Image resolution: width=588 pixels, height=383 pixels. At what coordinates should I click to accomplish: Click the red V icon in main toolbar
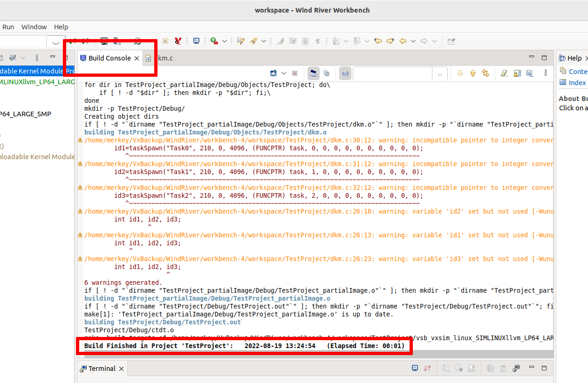[178, 41]
